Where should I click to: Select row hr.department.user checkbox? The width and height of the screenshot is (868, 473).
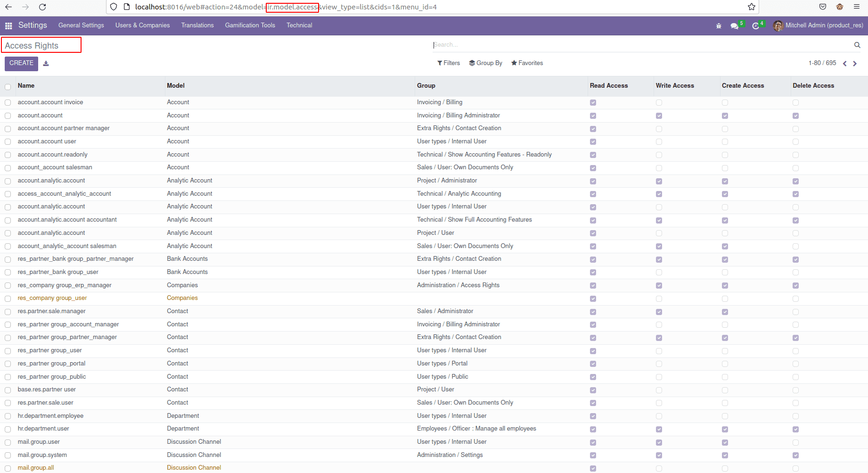8,429
